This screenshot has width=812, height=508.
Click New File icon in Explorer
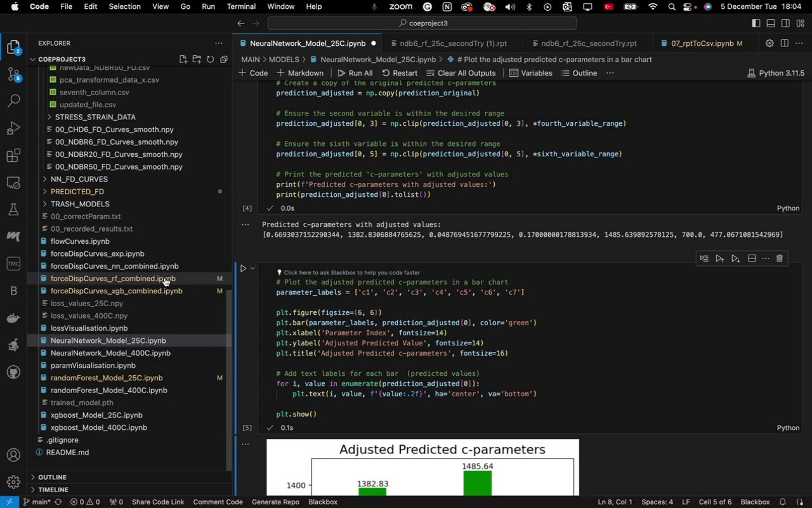183,59
